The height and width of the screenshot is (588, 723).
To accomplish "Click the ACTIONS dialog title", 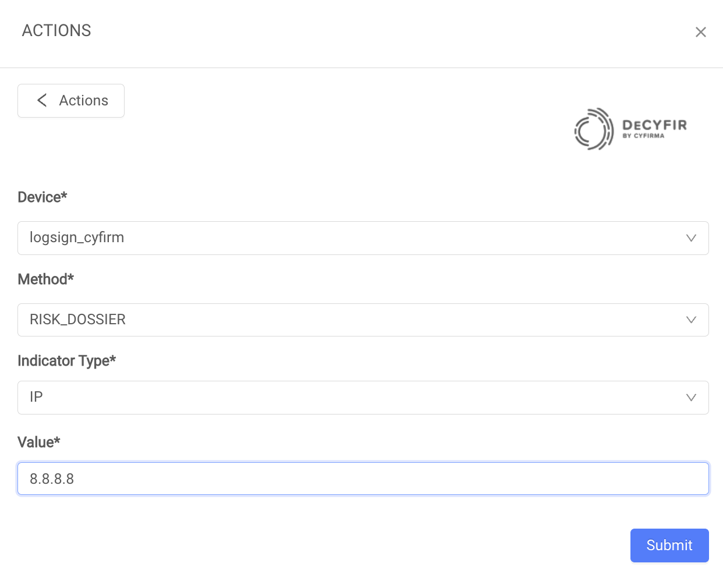I will [56, 30].
